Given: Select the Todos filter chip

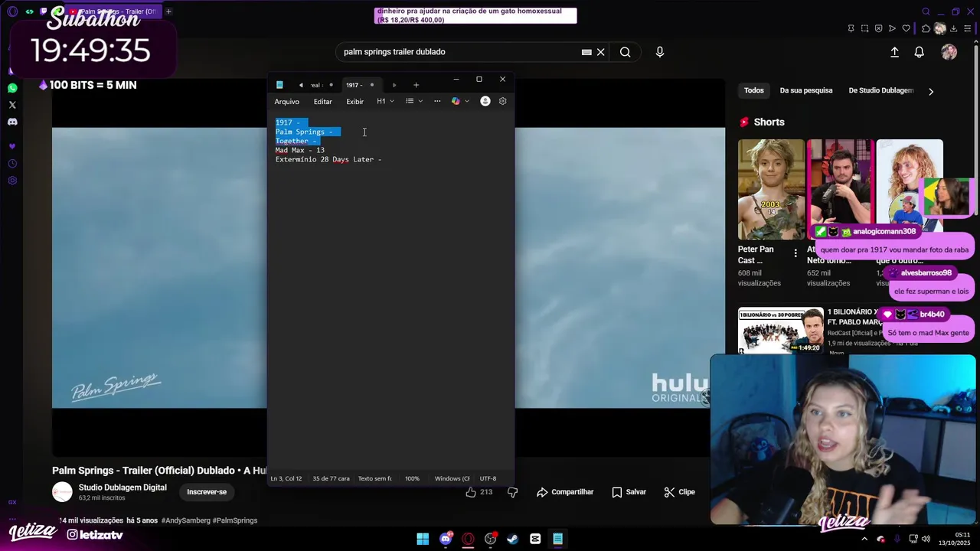Looking at the screenshot, I should (x=754, y=90).
